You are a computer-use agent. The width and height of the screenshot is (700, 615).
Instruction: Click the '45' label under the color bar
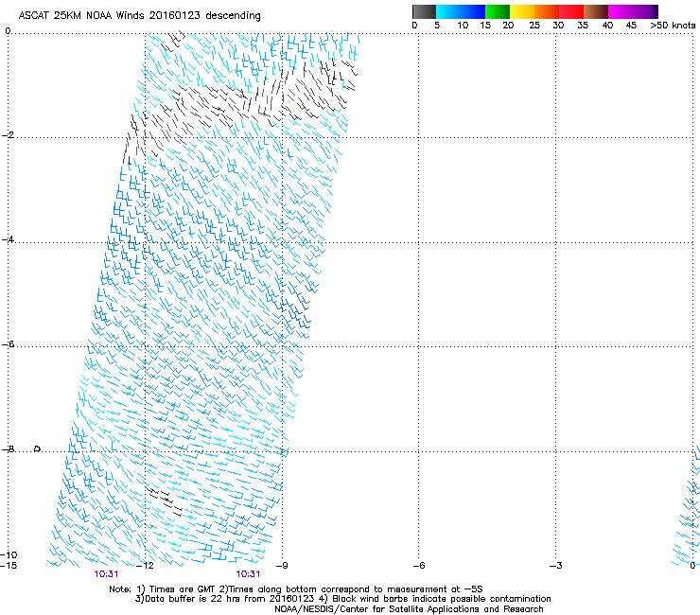pyautogui.click(x=631, y=26)
